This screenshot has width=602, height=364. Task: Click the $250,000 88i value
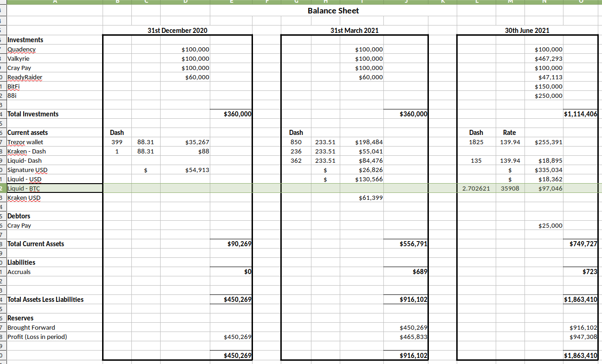click(x=549, y=96)
